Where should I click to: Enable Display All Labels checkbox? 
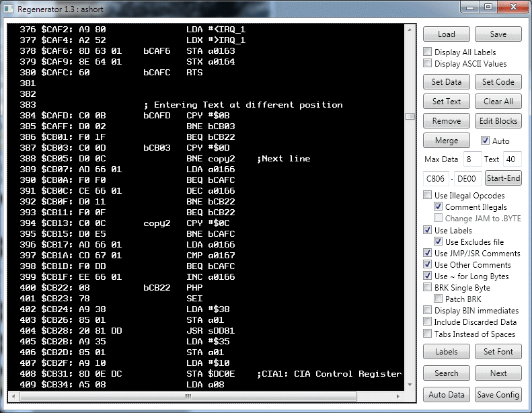pos(428,52)
